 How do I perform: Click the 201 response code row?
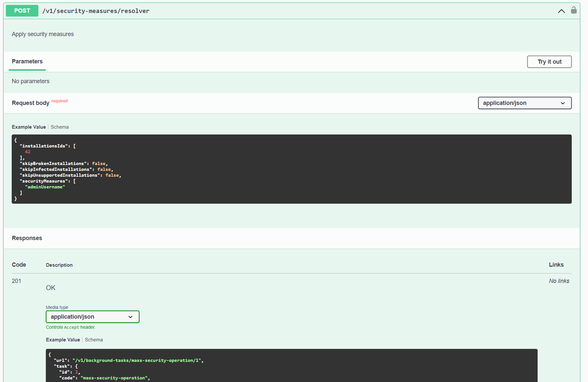coord(16,281)
